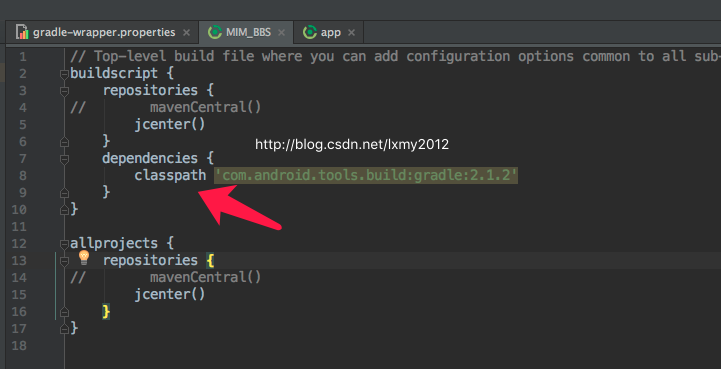Close the MIM_BBS tab
This screenshot has height=369, width=721.
281,33
